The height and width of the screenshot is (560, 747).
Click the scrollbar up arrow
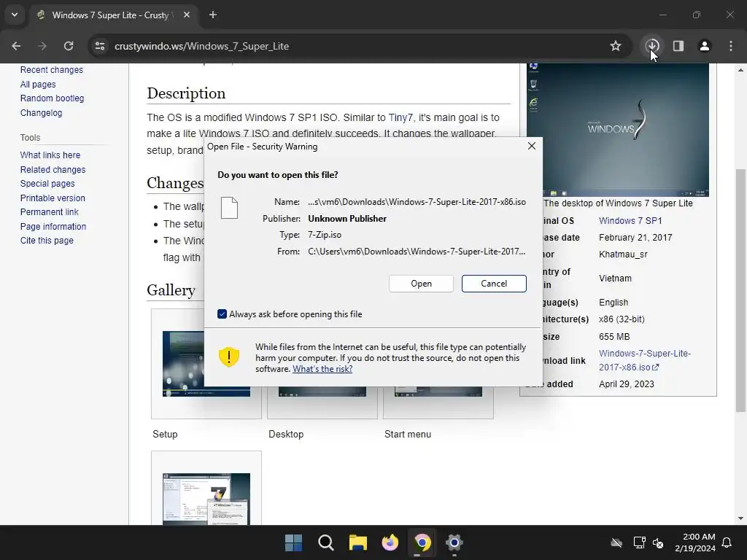[x=740, y=70]
